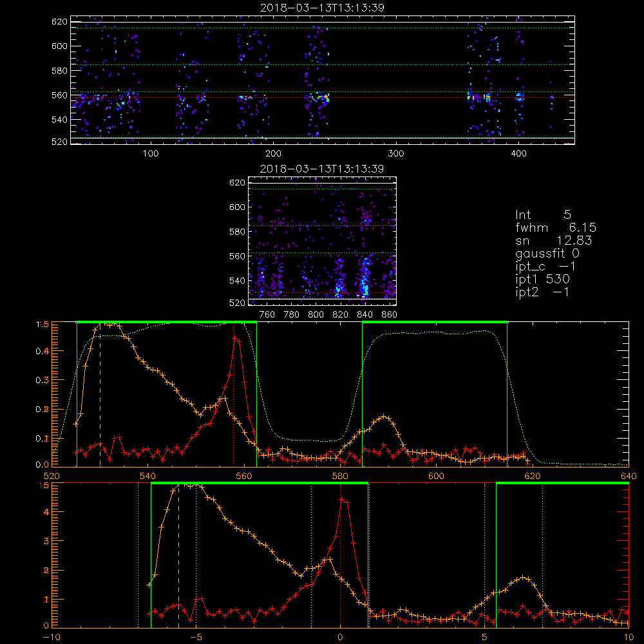Click x-axis label '640' on the upper profile plot

[629, 476]
